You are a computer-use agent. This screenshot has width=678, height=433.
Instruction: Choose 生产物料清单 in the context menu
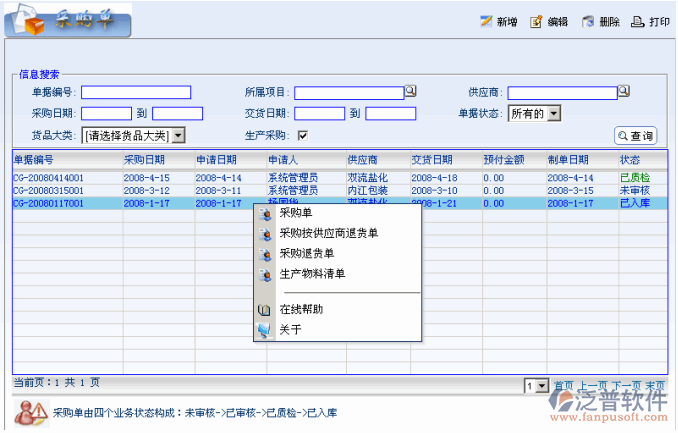tap(312, 273)
